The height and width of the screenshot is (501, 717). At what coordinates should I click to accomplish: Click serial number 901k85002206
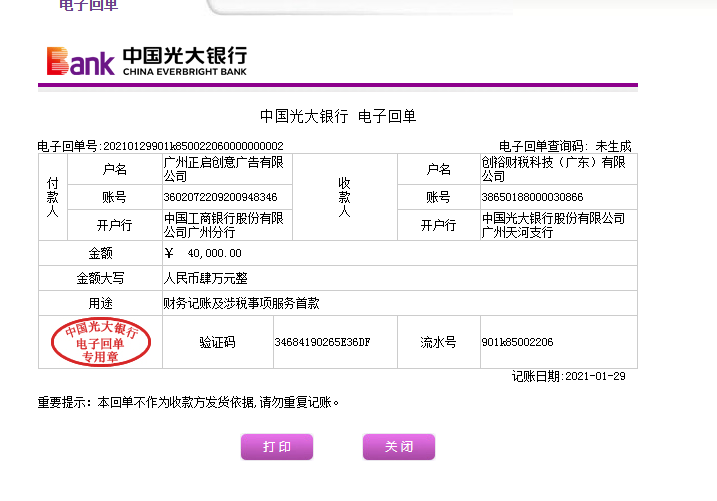pos(517,342)
